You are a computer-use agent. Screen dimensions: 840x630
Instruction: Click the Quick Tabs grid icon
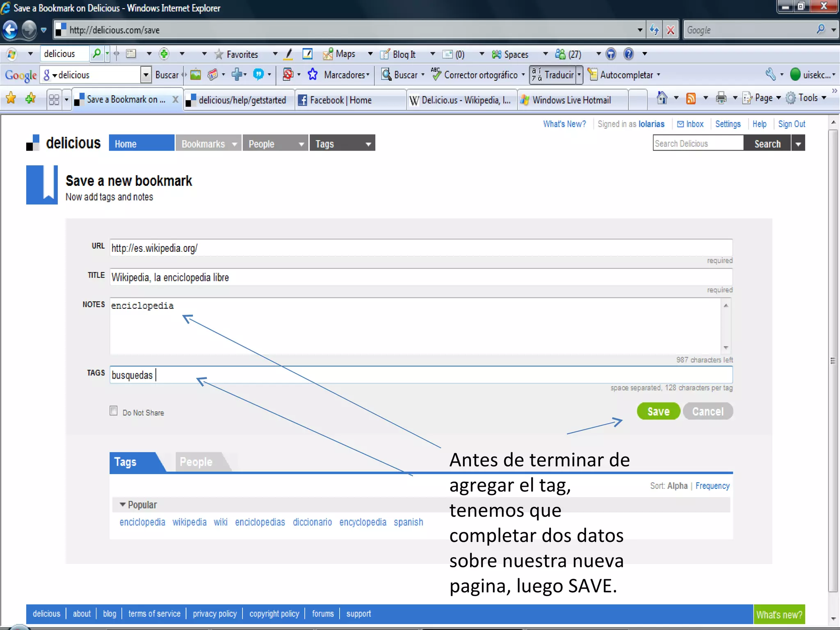[54, 100]
